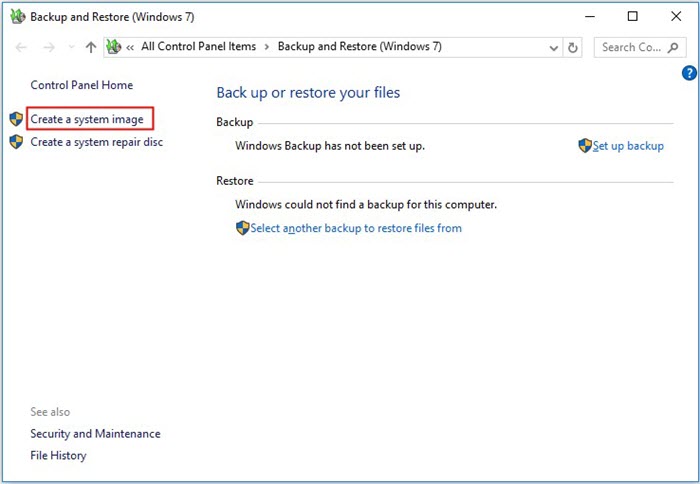Open the address bar history dropdown
This screenshot has height=484, width=700.
click(x=554, y=47)
